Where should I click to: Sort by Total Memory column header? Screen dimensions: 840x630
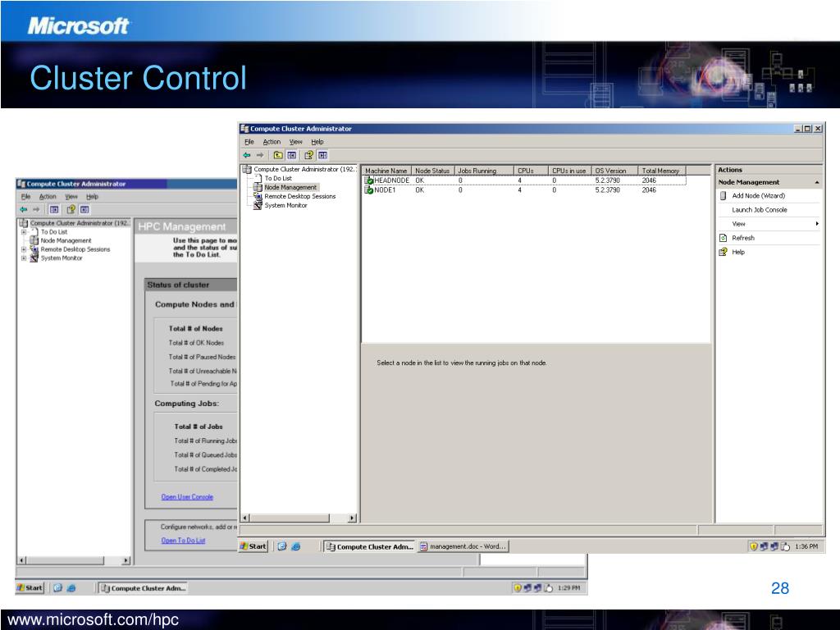pyautogui.click(x=661, y=171)
